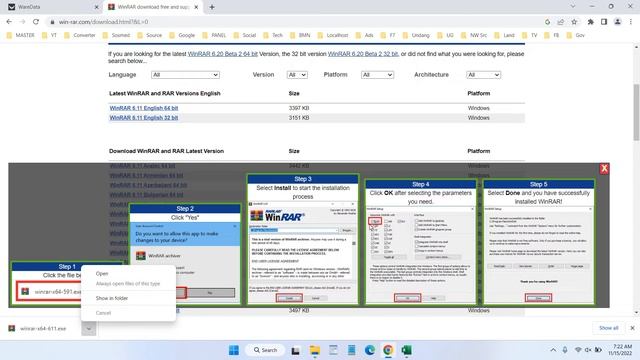Click Show all downloads button
The height and width of the screenshot is (360, 640).
pyautogui.click(x=609, y=328)
